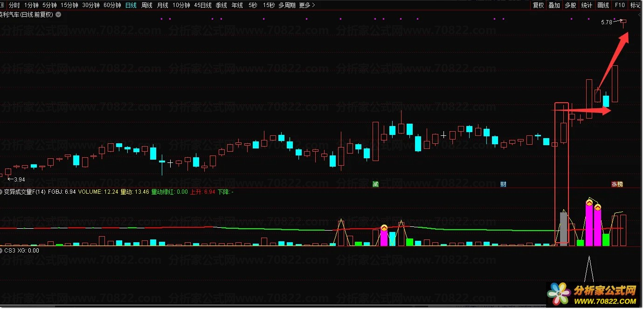Click the VOLUME: 12.24 value
This screenshot has height=309, width=644.
pyautogui.click(x=98, y=191)
